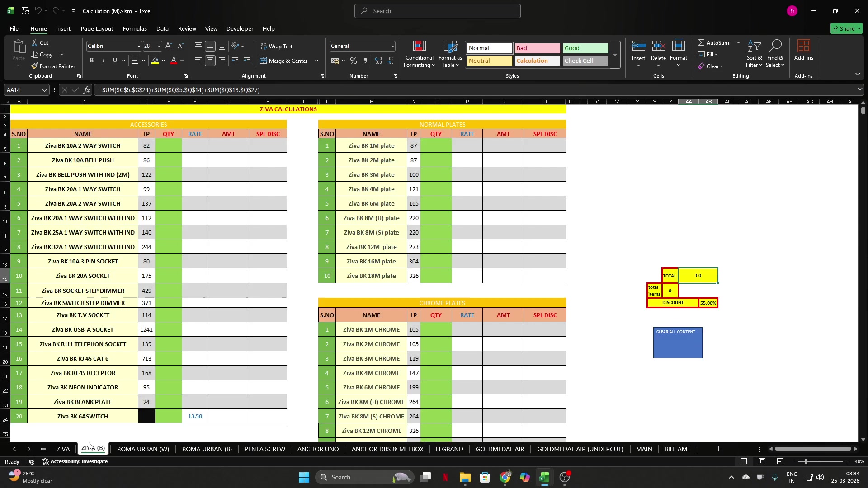Decrease indent icon

[235, 61]
